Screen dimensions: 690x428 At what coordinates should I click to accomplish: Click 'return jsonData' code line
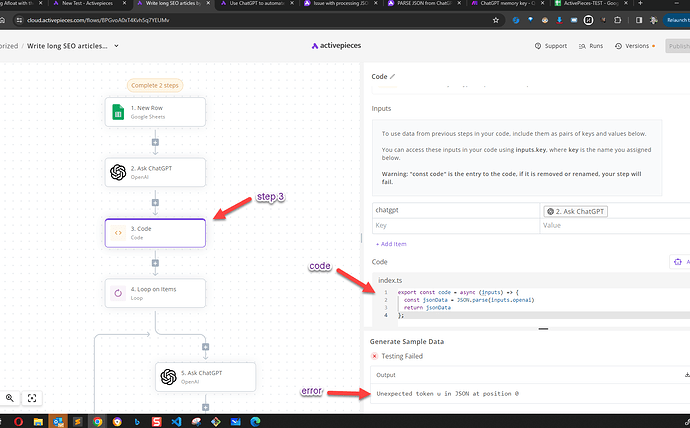click(427, 307)
